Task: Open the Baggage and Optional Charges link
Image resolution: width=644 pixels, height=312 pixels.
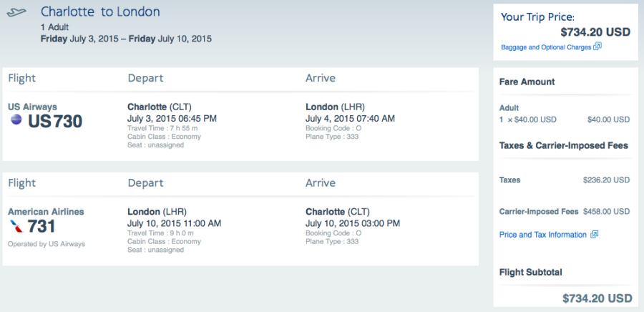Action: 546,47
